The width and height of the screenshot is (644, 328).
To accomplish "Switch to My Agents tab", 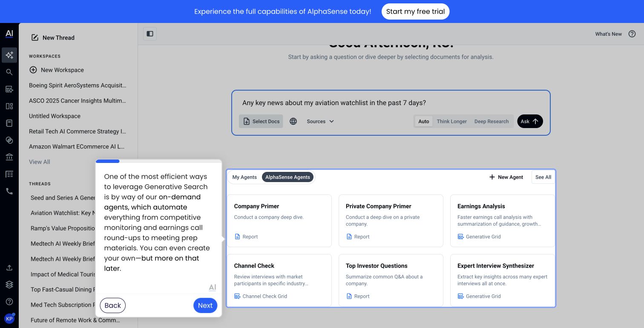I will [x=244, y=177].
